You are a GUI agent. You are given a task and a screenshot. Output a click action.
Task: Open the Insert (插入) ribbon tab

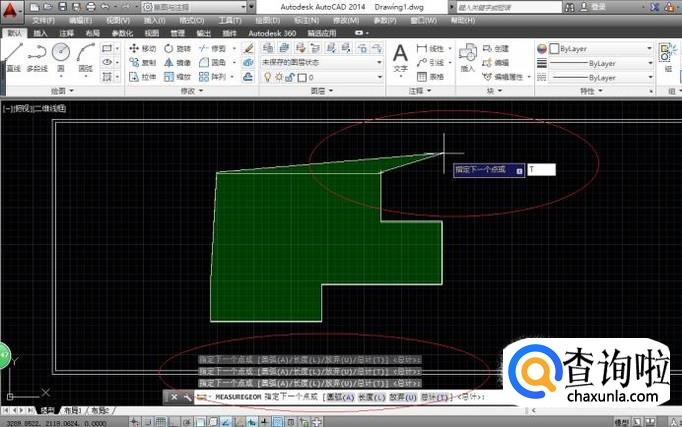coord(40,33)
